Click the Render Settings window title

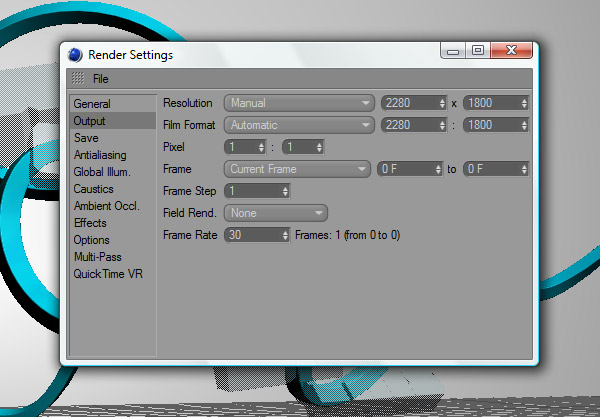coord(130,55)
